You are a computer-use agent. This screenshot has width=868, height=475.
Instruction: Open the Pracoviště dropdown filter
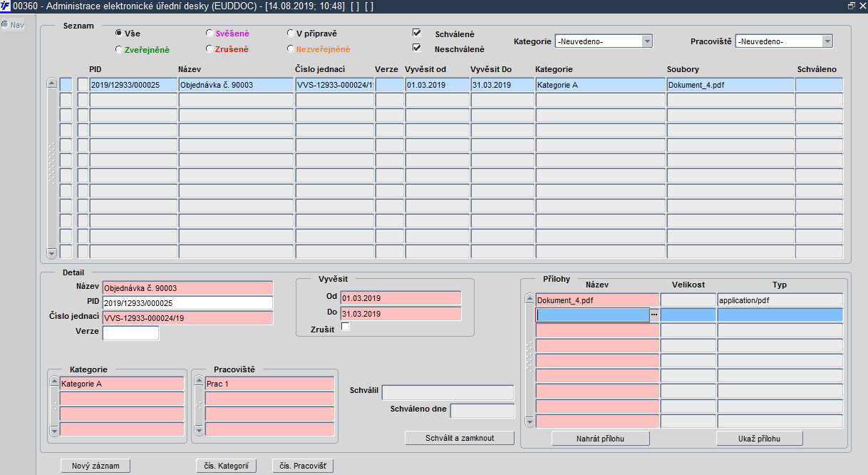pyautogui.click(x=827, y=41)
